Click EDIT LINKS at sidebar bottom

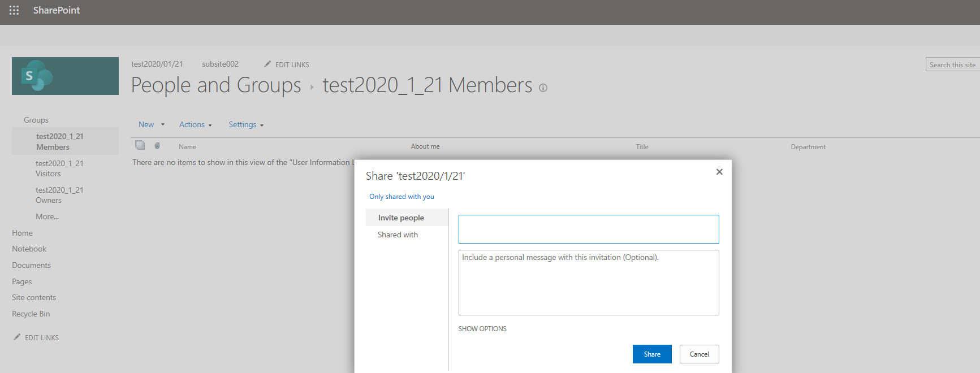pyautogui.click(x=42, y=337)
